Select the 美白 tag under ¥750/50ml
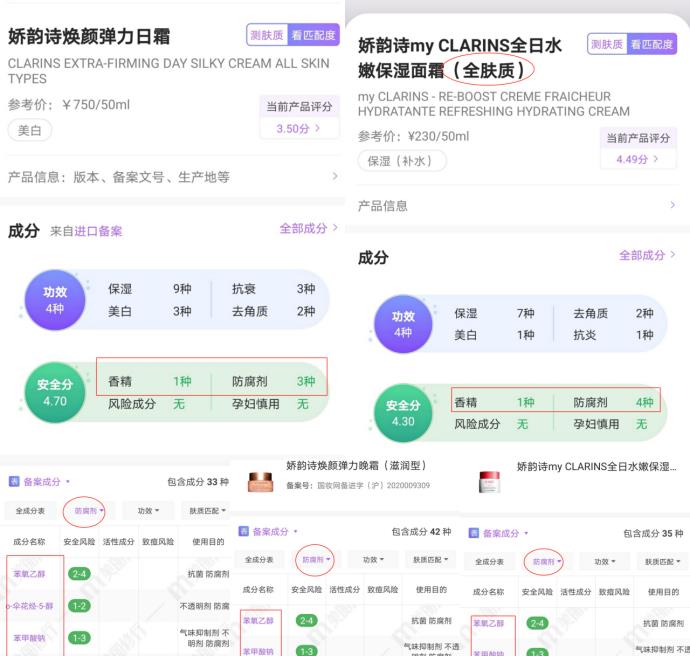690x656 pixels. click(x=29, y=130)
